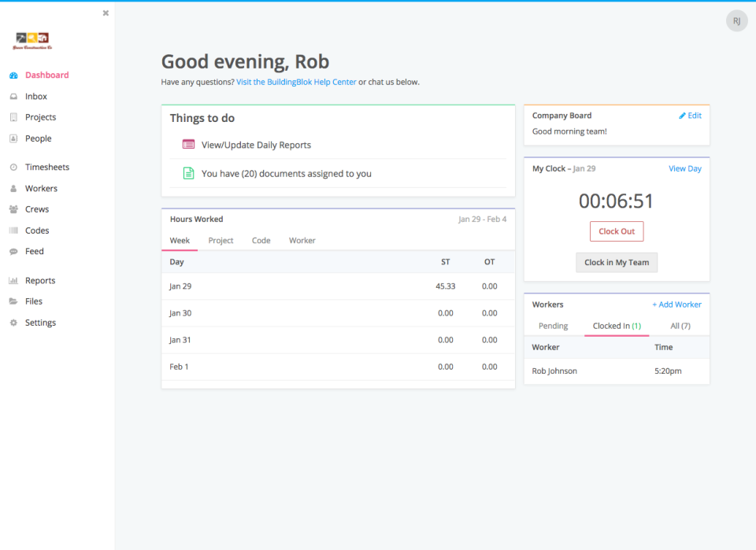Click the pink daily reports icon
The image size is (756, 550).
pos(188,145)
